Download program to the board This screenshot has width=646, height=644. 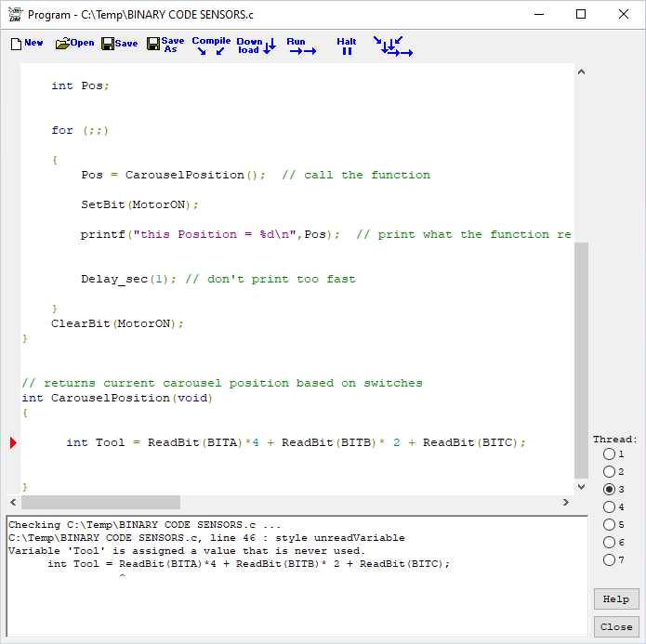click(256, 46)
